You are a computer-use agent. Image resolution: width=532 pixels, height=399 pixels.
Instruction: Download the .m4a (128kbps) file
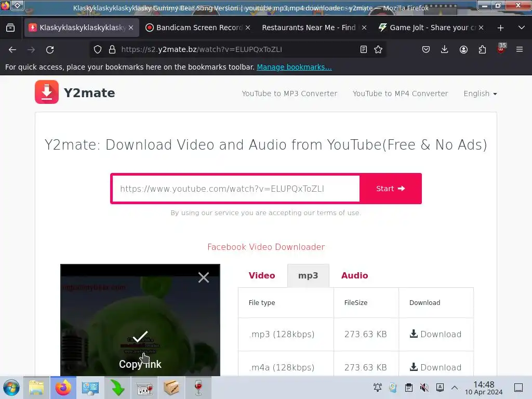click(436, 367)
